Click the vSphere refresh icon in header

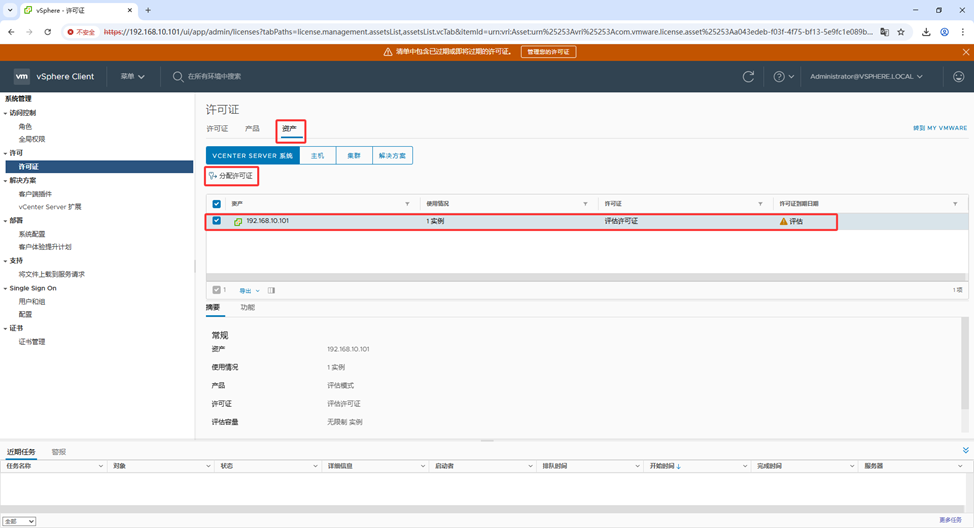tap(748, 76)
